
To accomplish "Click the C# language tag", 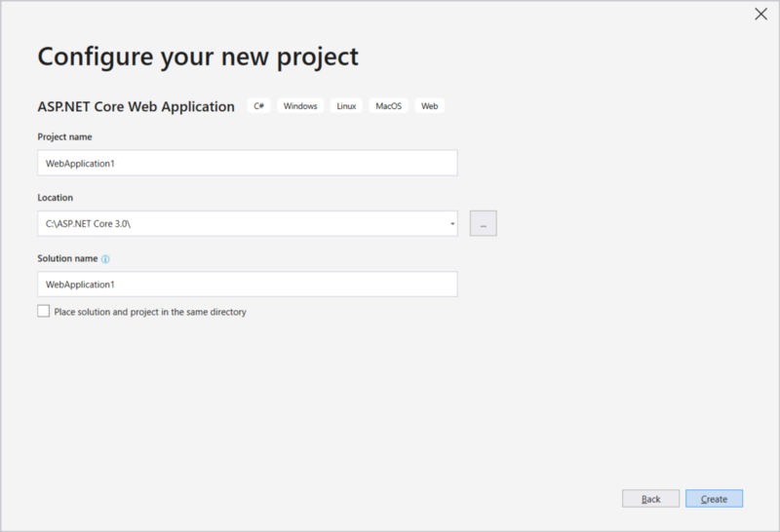I will 259,106.
